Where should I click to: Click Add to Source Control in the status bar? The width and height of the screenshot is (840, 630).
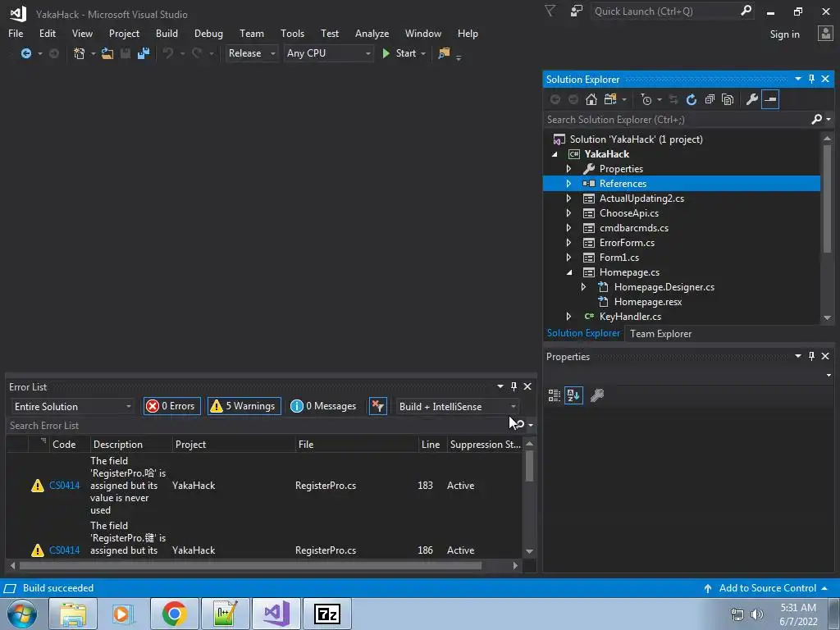tap(767, 588)
